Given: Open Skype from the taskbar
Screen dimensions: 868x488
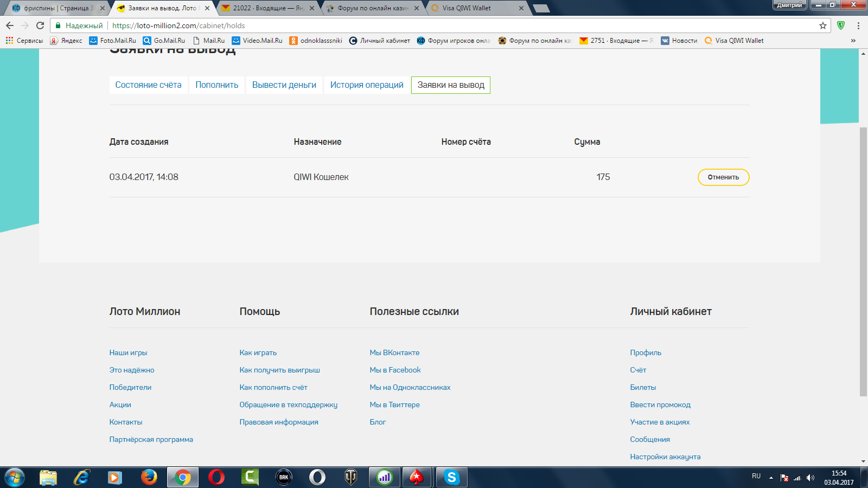Looking at the screenshot, I should click(451, 477).
